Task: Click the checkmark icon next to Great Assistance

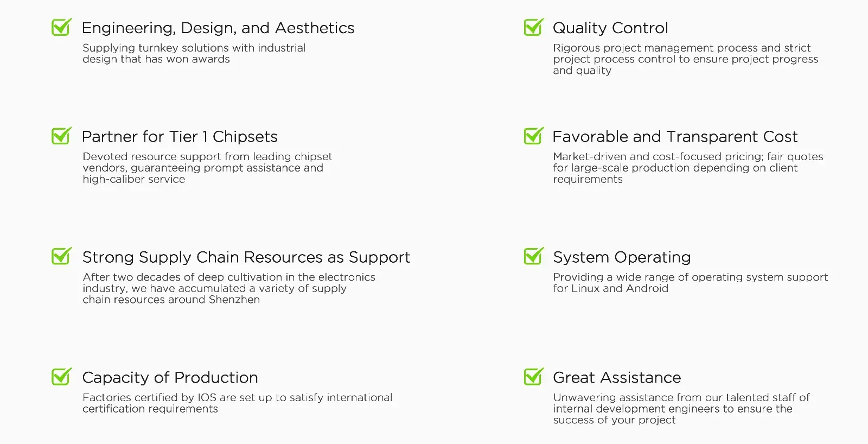Action: pyautogui.click(x=533, y=377)
